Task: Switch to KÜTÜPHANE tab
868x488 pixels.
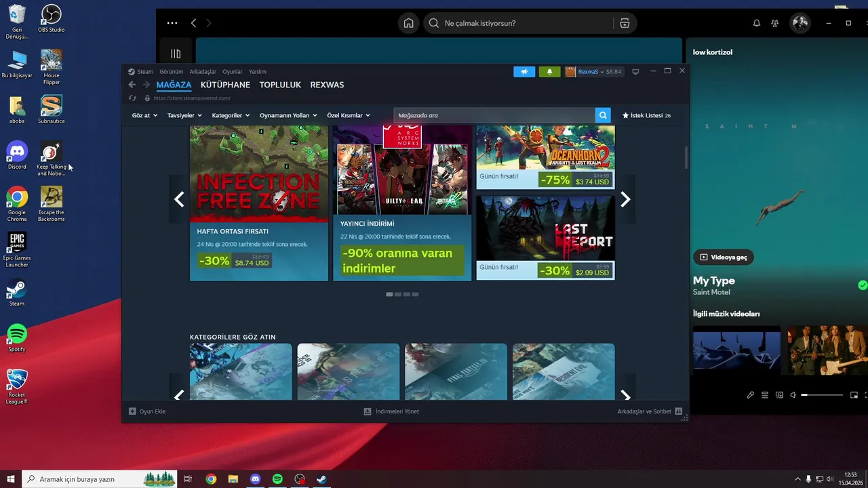Action: coord(225,85)
